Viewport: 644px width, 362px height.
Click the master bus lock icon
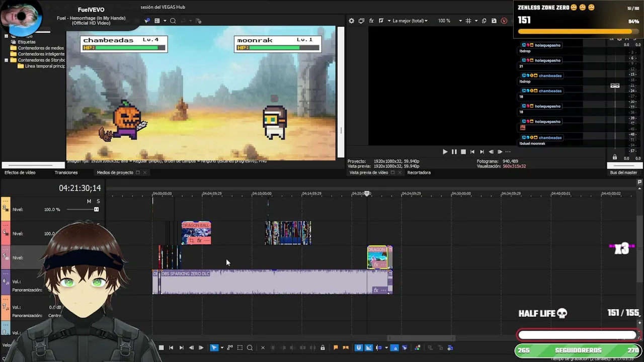614,157
